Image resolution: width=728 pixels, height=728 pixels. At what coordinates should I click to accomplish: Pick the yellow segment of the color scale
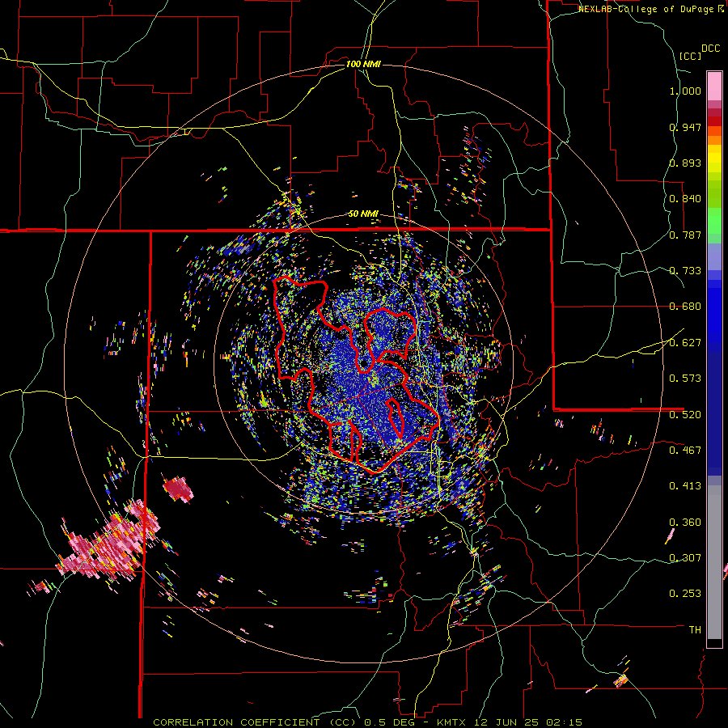click(714, 159)
